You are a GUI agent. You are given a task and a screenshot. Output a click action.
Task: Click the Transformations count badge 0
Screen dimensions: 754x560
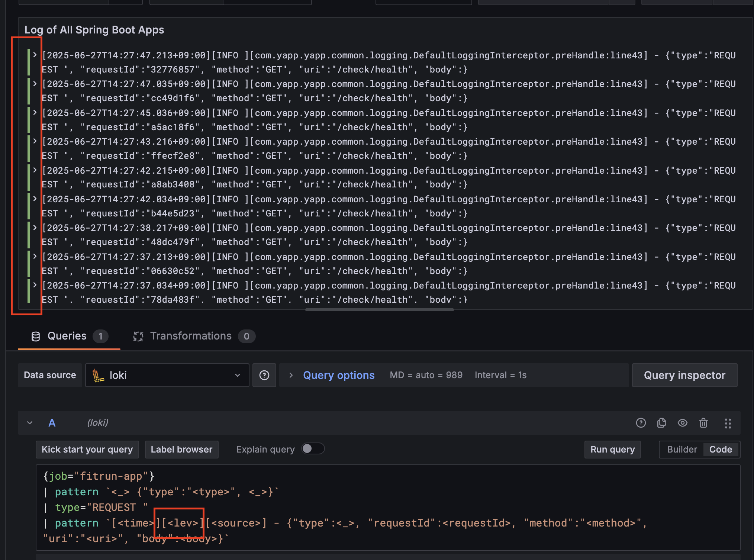(x=246, y=337)
